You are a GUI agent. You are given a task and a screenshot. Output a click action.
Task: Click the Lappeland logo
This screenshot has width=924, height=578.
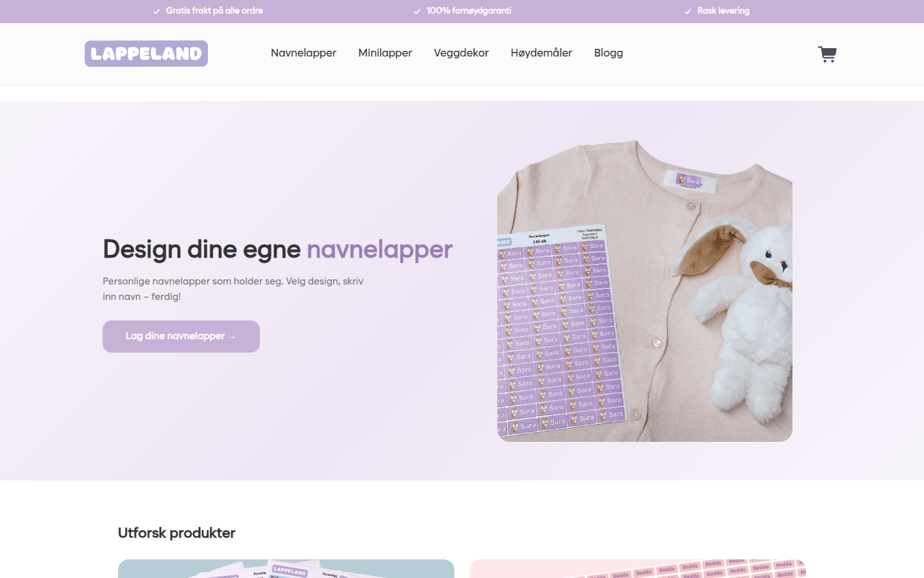pos(146,53)
